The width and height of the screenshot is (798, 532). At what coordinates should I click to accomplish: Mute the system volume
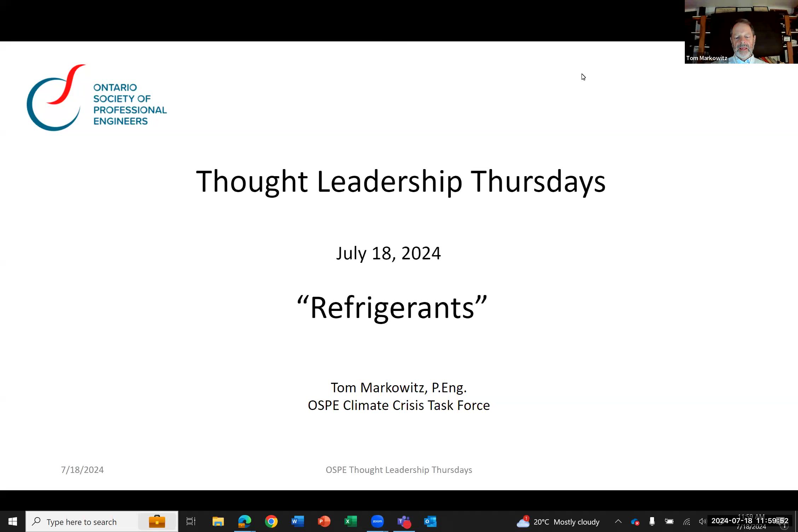[x=702, y=521]
